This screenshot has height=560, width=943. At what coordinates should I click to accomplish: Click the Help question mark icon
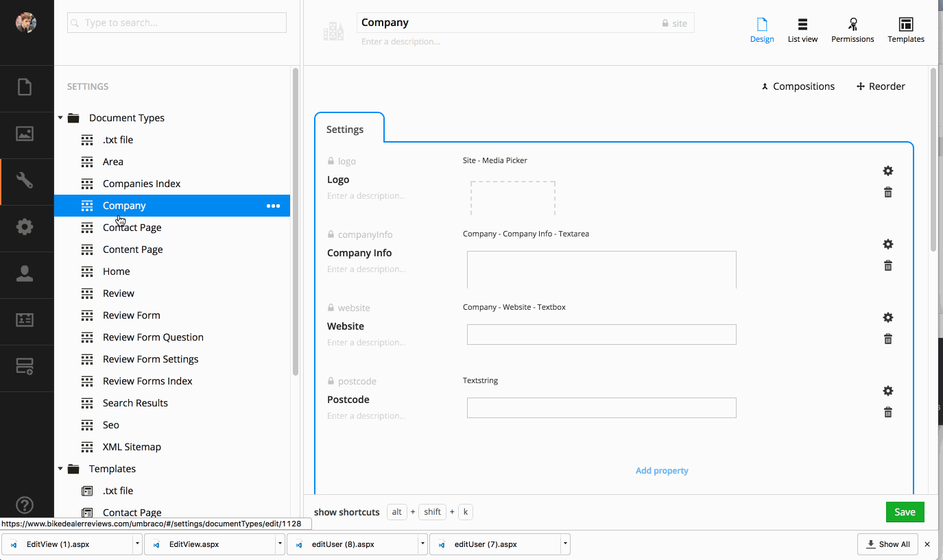(25, 506)
